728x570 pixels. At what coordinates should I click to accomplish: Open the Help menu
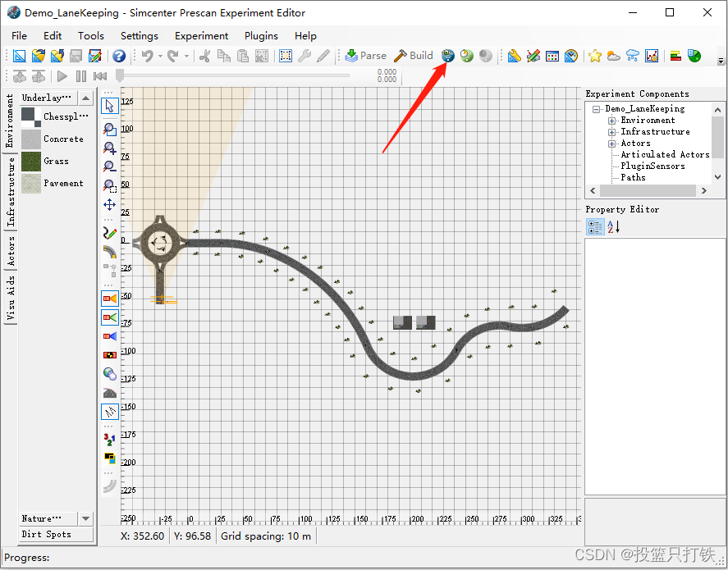(x=305, y=36)
